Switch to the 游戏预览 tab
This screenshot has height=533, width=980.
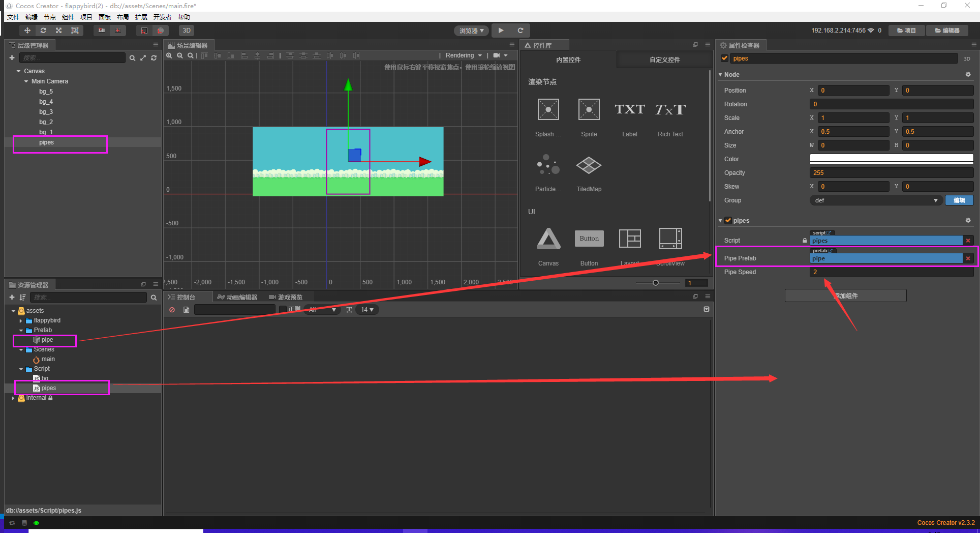[286, 297]
